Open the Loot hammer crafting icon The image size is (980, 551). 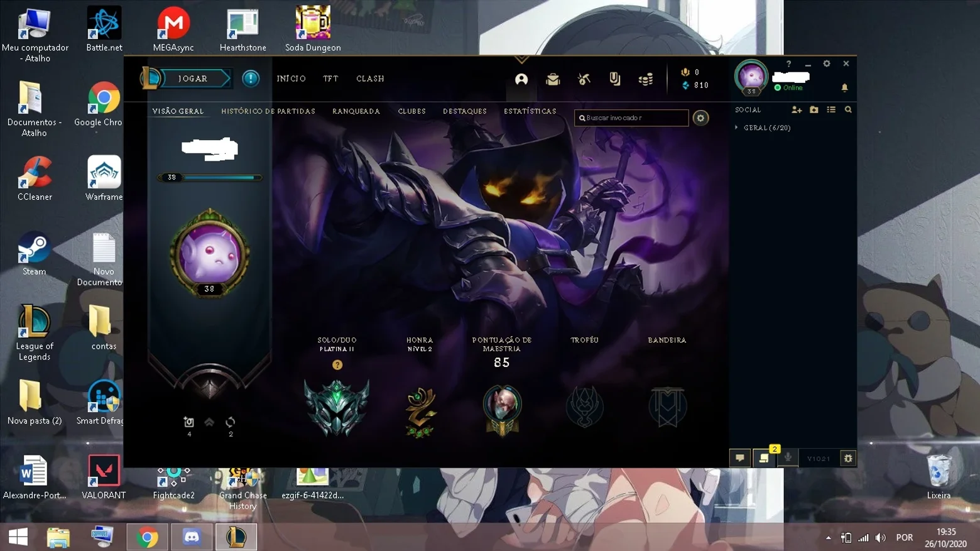[x=584, y=79]
